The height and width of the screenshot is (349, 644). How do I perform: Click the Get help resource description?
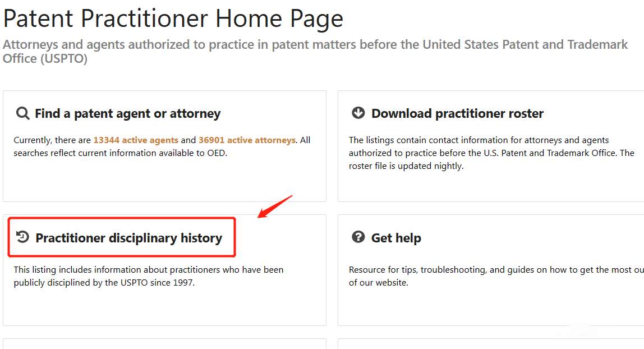click(x=496, y=276)
